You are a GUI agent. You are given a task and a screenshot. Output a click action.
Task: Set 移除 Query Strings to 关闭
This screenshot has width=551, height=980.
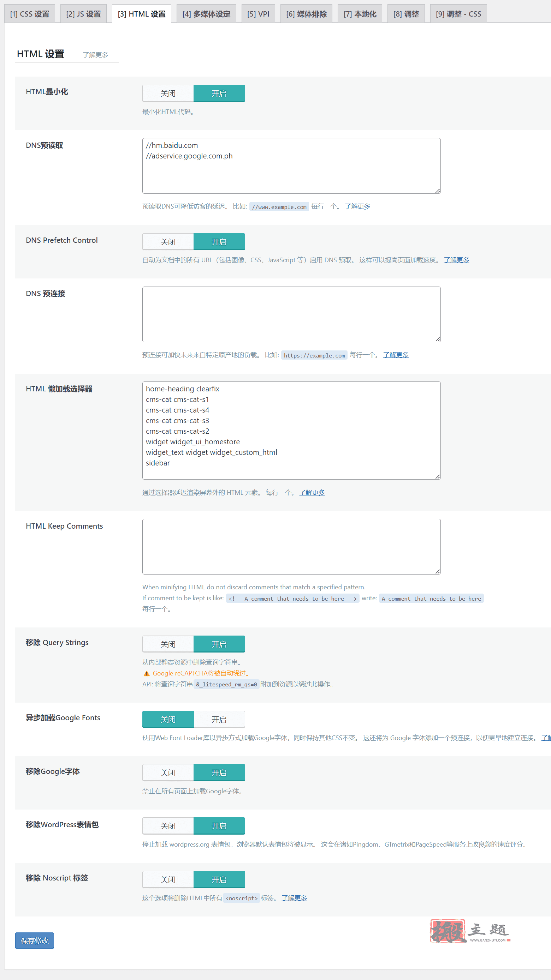click(168, 644)
